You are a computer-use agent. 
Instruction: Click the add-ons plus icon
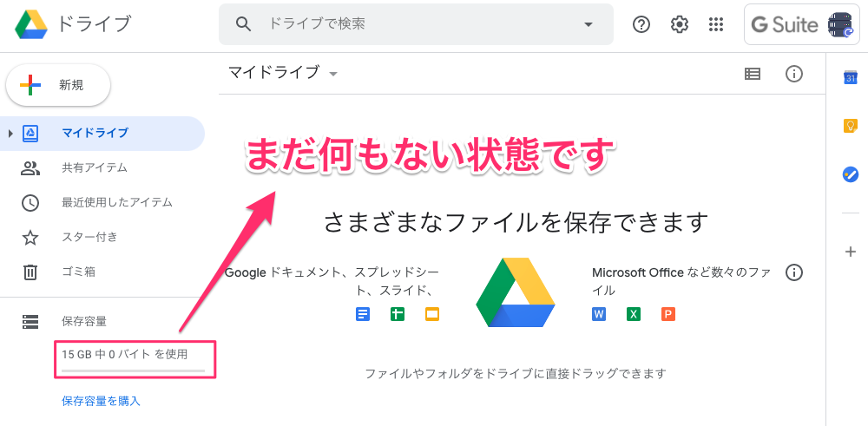851,252
